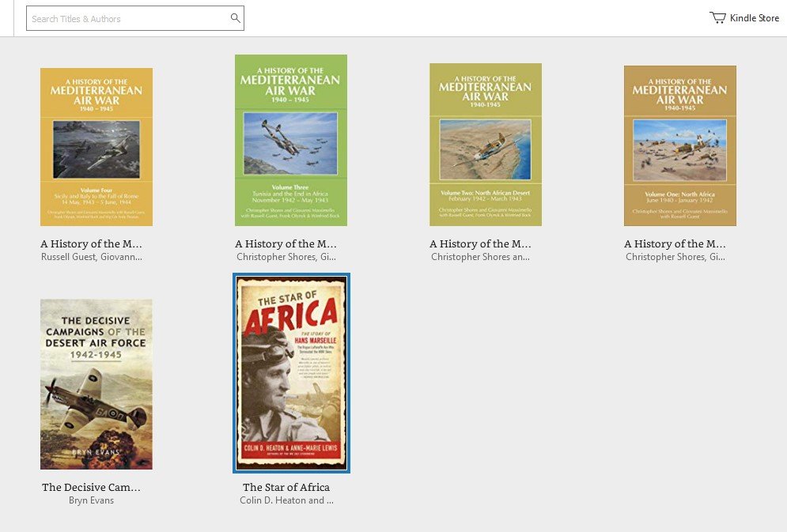Focus the Search Titles & Authors field
The width and height of the screenshot is (787, 532).
pyautogui.click(x=135, y=18)
